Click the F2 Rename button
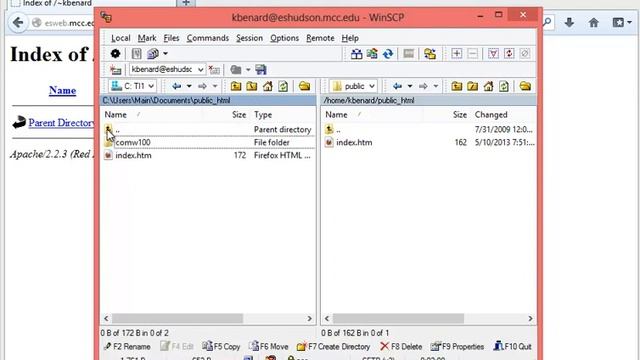The image size is (640, 360). (127, 347)
